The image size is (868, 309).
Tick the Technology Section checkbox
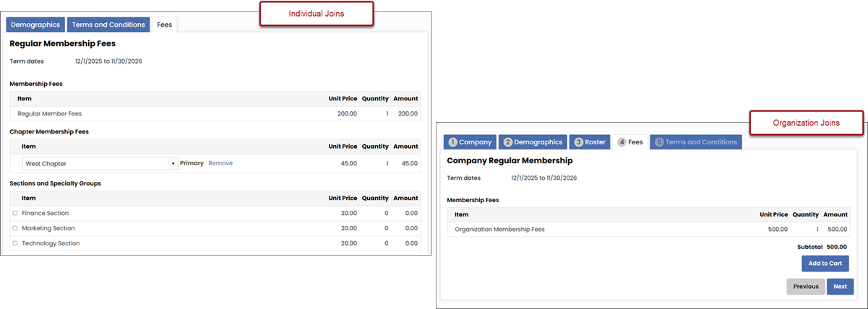pos(15,243)
